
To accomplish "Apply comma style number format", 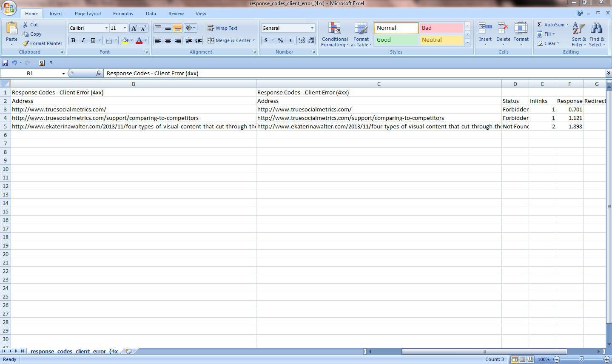I will pos(290,40).
